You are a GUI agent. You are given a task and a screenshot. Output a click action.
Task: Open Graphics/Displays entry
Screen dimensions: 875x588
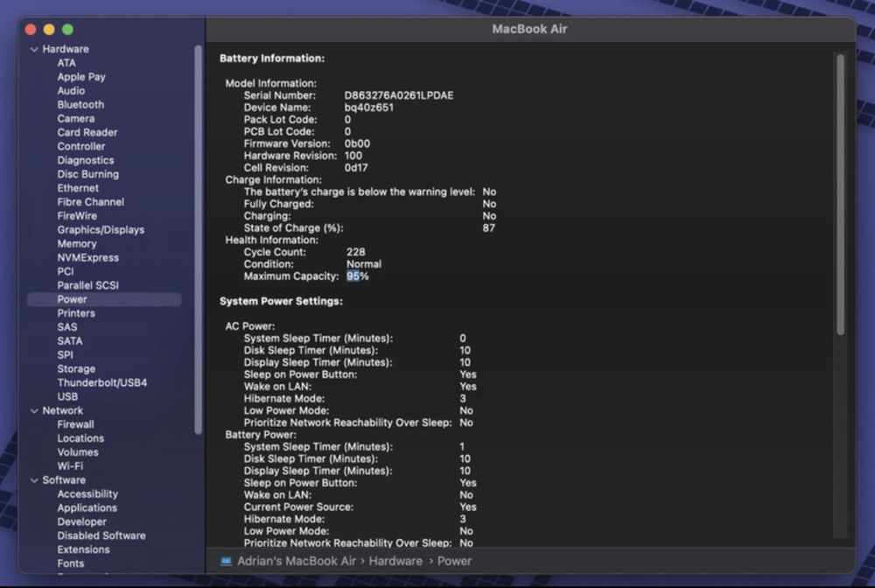pyautogui.click(x=101, y=230)
